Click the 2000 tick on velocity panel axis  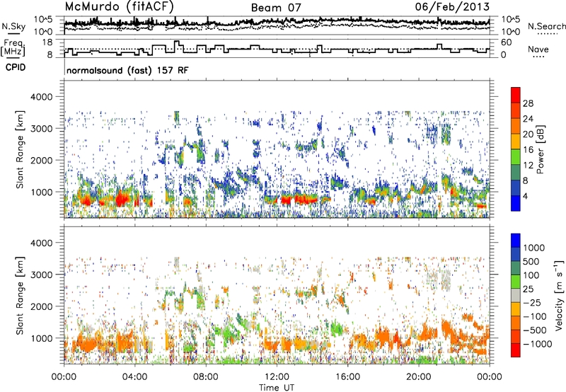click(41, 306)
